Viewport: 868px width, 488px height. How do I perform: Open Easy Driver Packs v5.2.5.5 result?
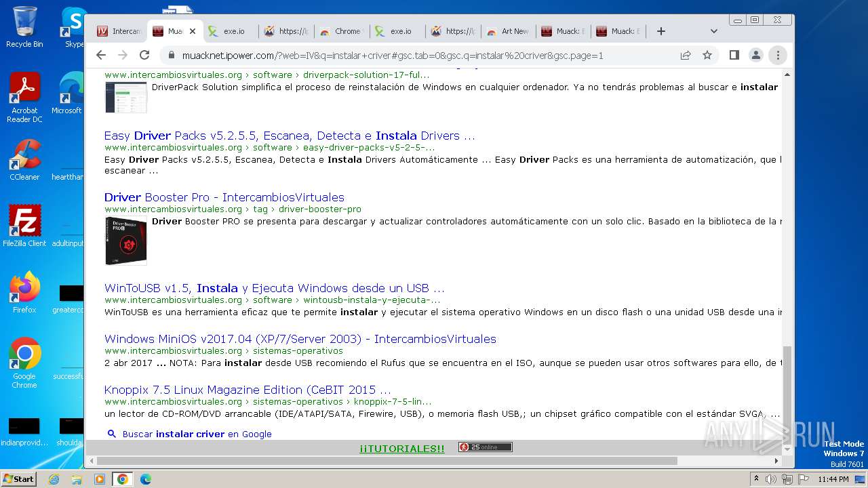[x=290, y=136]
